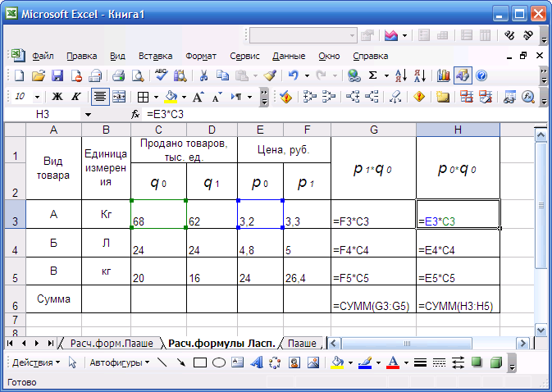This screenshot has height=392, width=552.
Task: Click the Format Painter brush icon
Action: pos(269,75)
